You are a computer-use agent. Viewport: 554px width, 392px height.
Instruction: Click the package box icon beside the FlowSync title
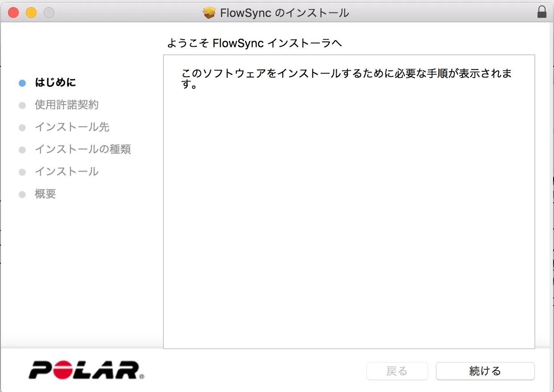(x=209, y=12)
